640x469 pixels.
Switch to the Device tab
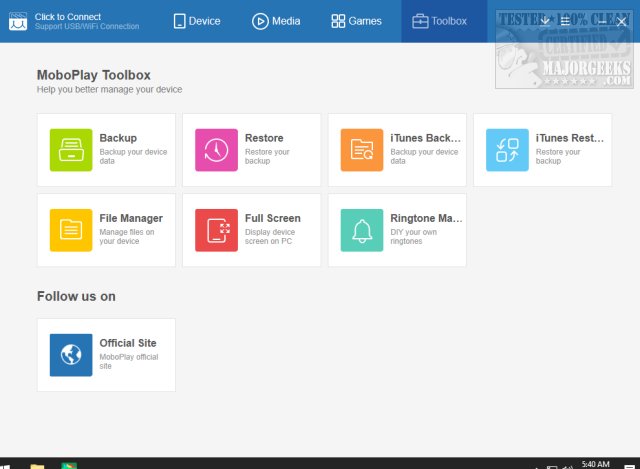[197, 21]
